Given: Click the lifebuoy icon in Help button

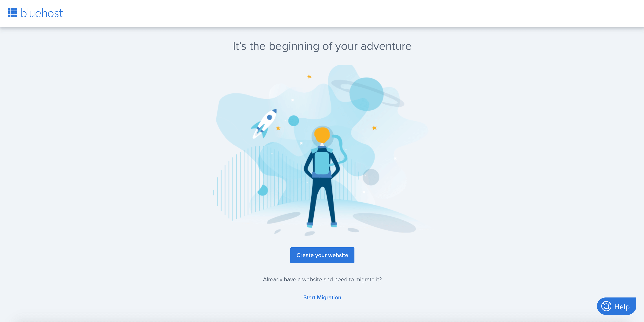Looking at the screenshot, I should pyautogui.click(x=606, y=306).
